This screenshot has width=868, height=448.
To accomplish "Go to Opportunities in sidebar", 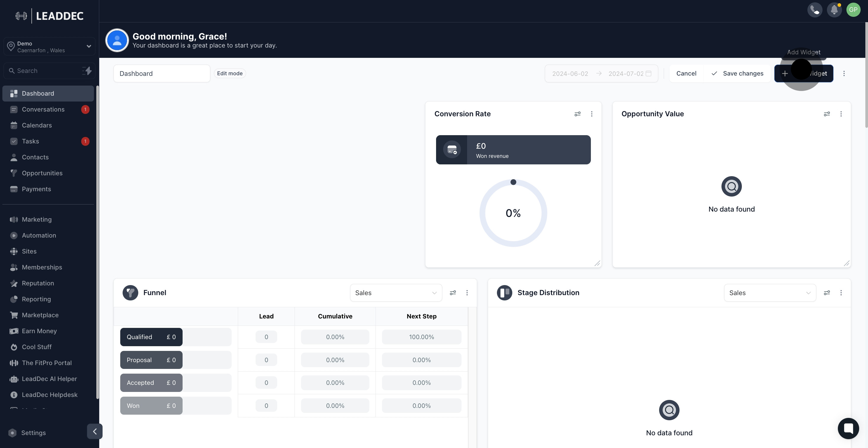I will pyautogui.click(x=42, y=173).
